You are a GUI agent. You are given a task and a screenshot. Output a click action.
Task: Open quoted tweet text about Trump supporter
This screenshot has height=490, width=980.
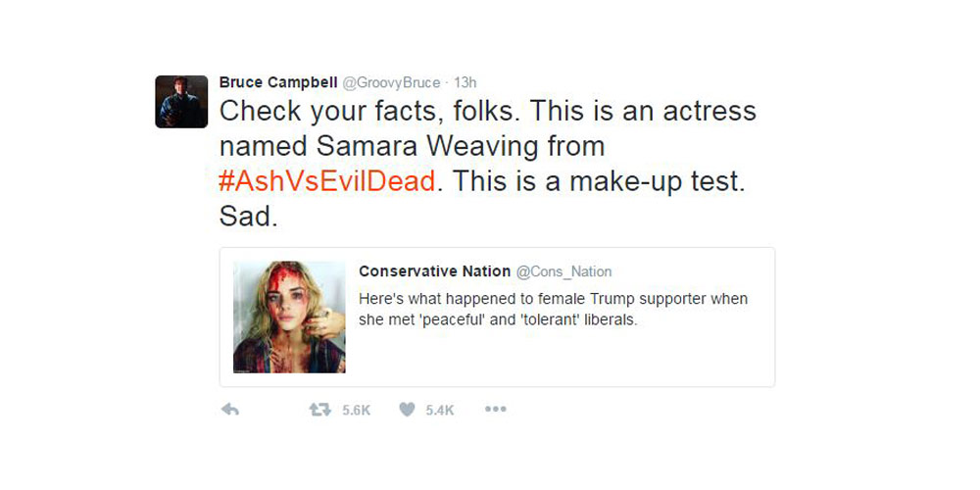coord(553,310)
